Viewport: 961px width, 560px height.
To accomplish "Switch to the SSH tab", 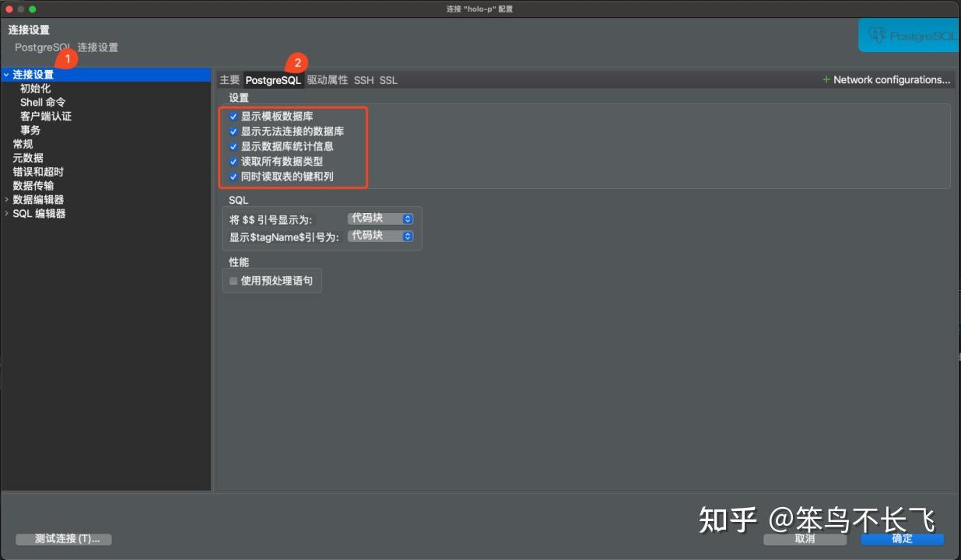I will 363,79.
